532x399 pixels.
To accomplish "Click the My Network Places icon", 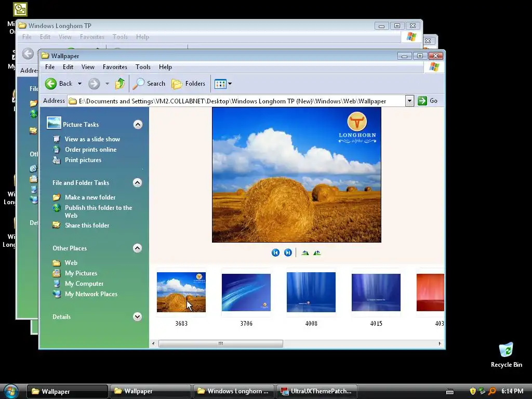I will point(57,294).
